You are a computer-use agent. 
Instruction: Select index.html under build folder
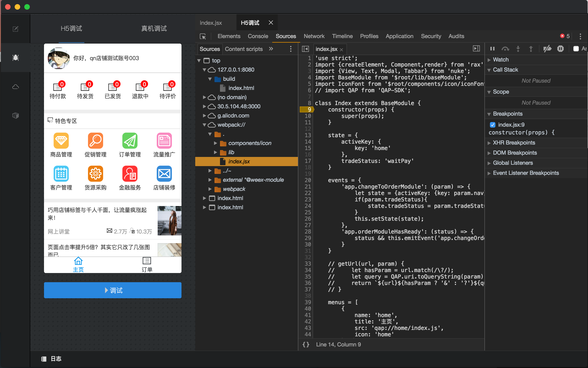(241, 88)
